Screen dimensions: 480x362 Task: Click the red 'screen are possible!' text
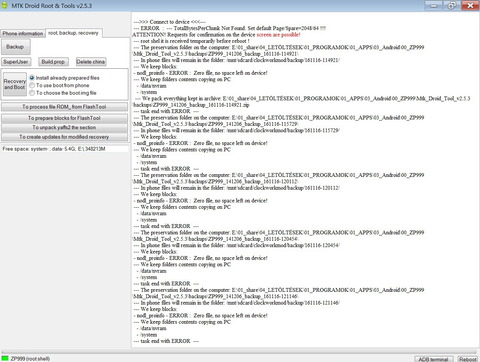(278, 35)
